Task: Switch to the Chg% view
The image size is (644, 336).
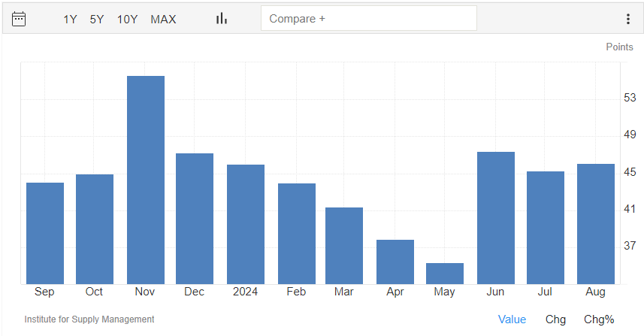Action: [599, 319]
